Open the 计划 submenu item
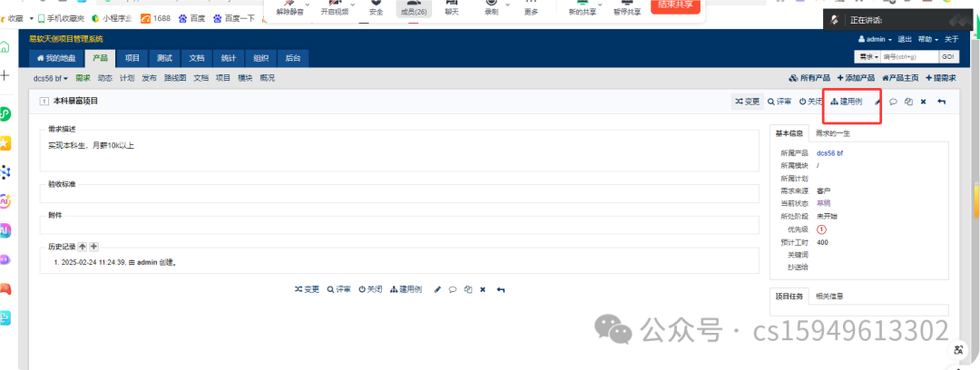 click(x=127, y=78)
